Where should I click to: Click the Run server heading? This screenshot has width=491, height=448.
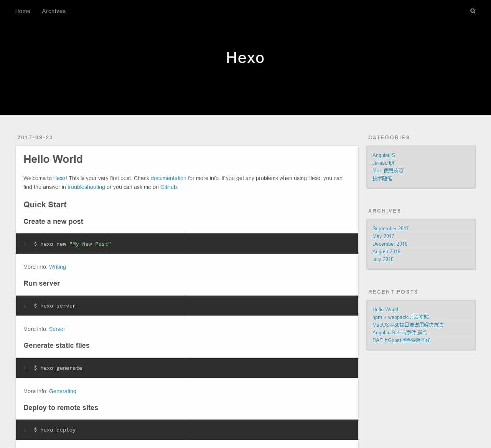click(x=41, y=283)
